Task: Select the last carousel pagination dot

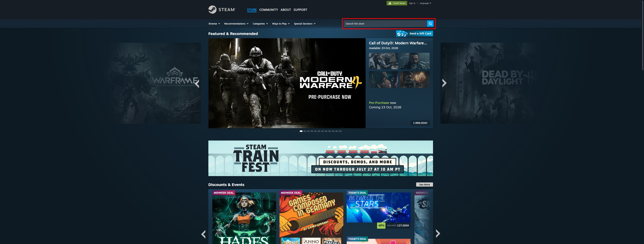Action: tap(340, 131)
